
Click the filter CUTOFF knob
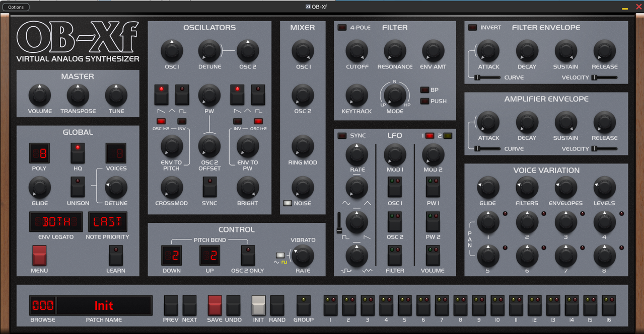click(x=357, y=51)
